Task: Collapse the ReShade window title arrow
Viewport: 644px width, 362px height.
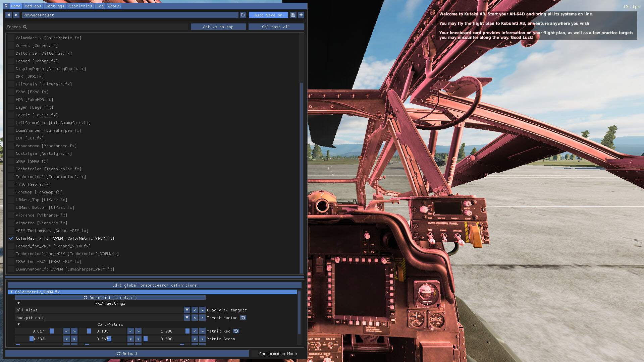Action: 6,6
